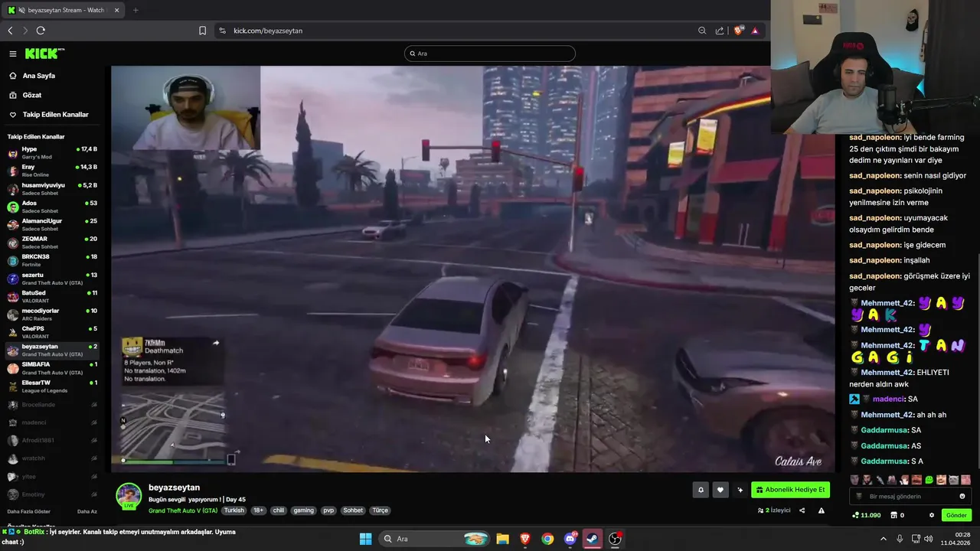
Task: Open a new browser tab
Action: tap(136, 10)
